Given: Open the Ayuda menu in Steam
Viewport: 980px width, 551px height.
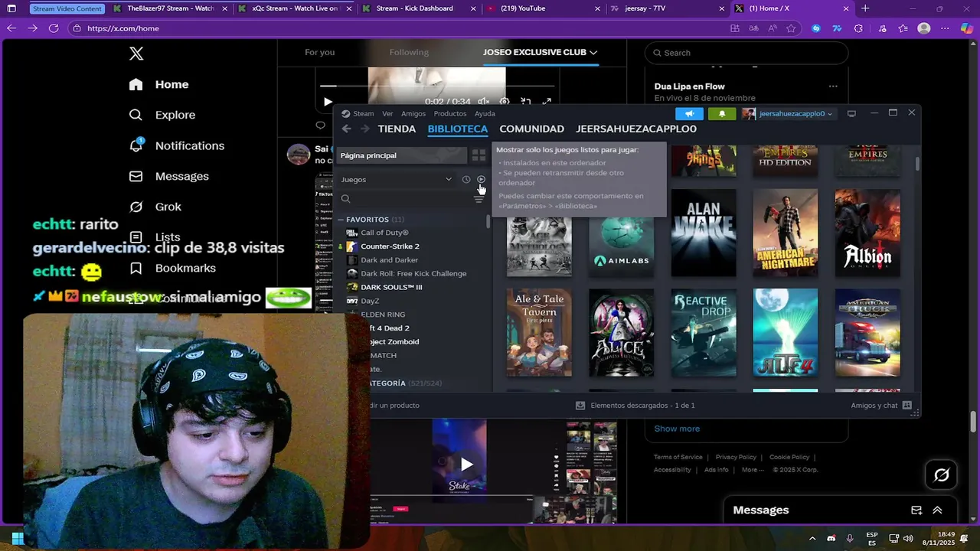Looking at the screenshot, I should click(x=485, y=113).
